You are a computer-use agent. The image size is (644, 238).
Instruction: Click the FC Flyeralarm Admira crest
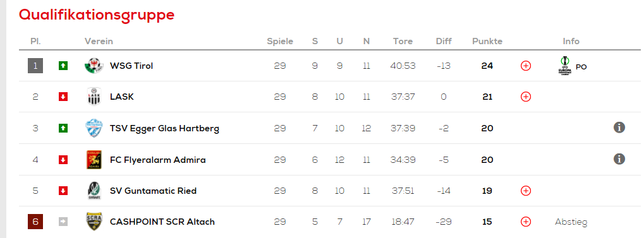(94, 160)
